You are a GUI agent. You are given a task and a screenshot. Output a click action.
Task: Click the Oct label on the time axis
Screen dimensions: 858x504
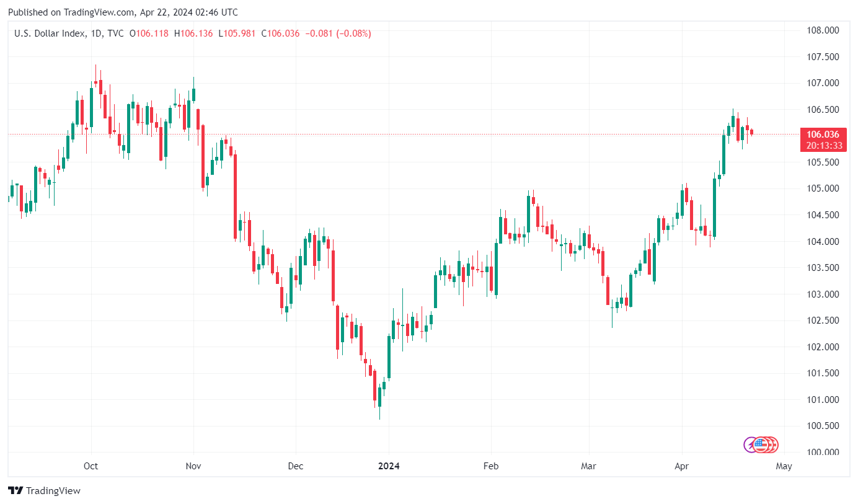pos(91,466)
